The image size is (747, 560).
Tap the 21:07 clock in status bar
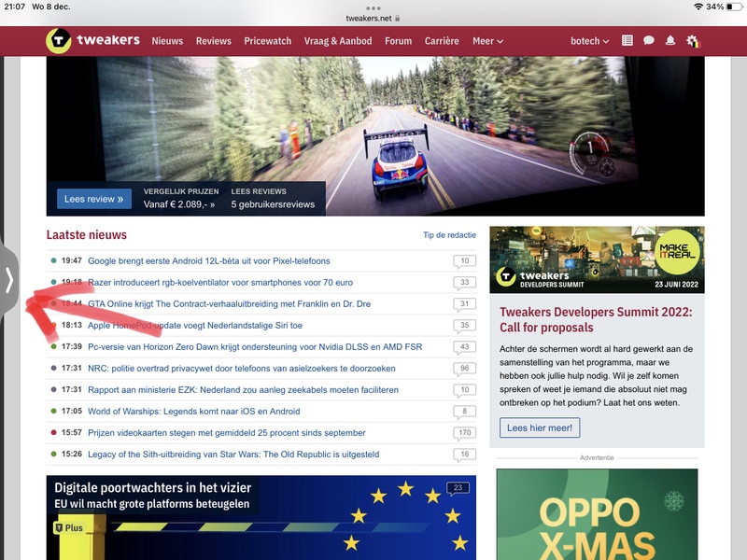14,7
